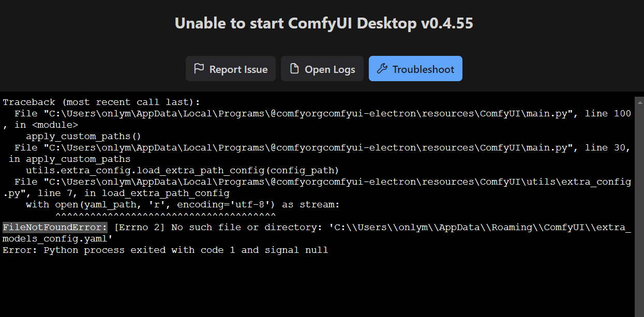644x317 pixels.
Task: Select the Open Logs button label
Action: coord(330,69)
